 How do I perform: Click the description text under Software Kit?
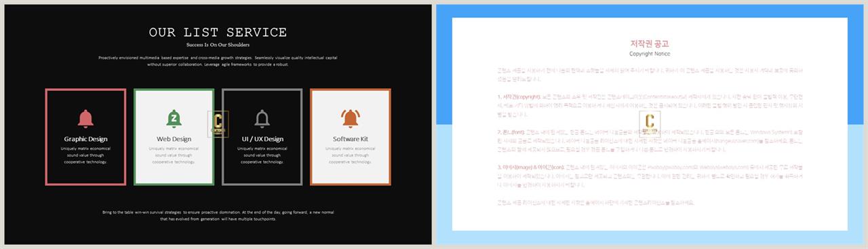point(351,155)
